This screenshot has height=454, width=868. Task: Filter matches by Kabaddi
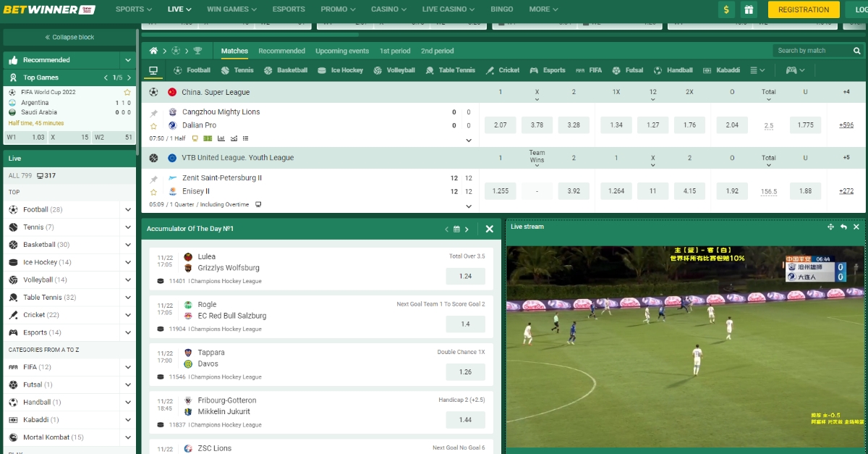721,70
